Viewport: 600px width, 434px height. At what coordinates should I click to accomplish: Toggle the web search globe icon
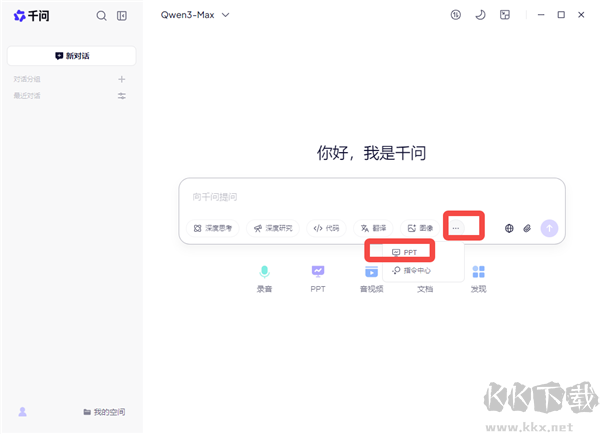509,228
